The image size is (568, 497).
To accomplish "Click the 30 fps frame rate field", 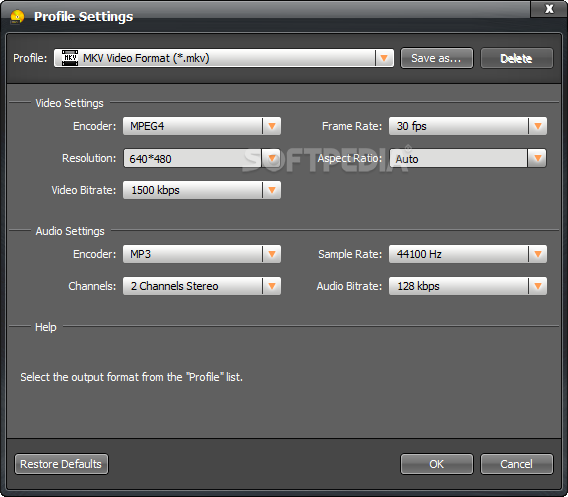I will tap(468, 126).
